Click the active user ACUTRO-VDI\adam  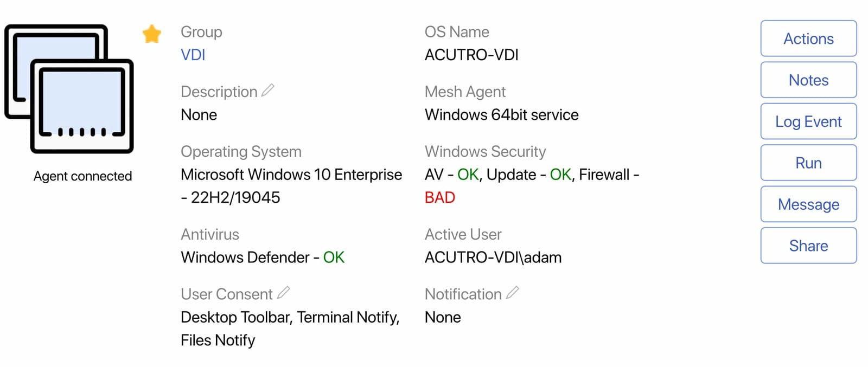[493, 257]
